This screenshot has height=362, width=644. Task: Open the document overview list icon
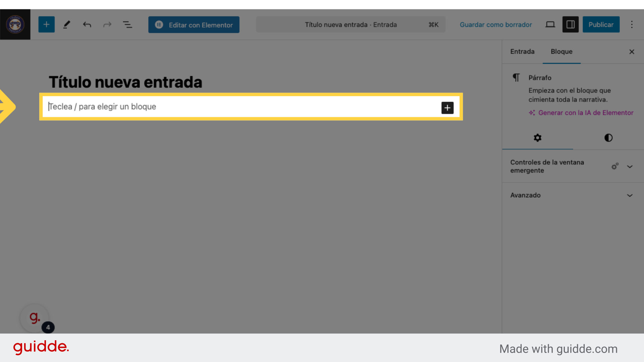point(127,24)
